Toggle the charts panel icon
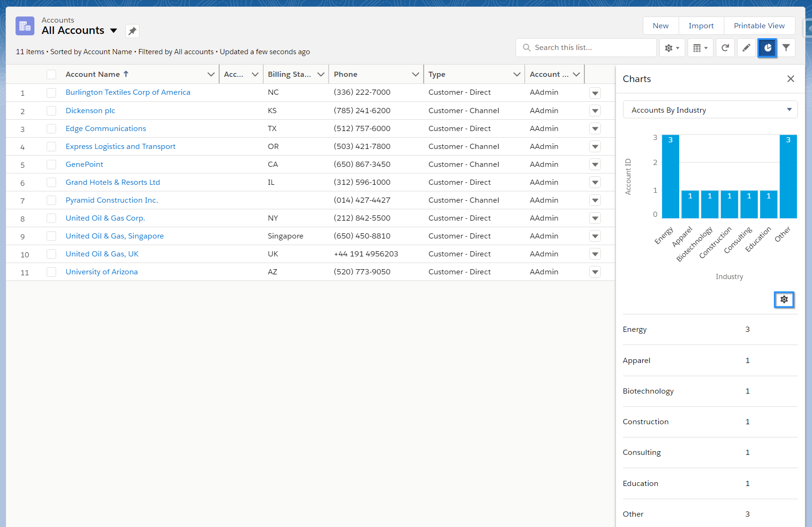This screenshot has width=812, height=527. point(767,48)
